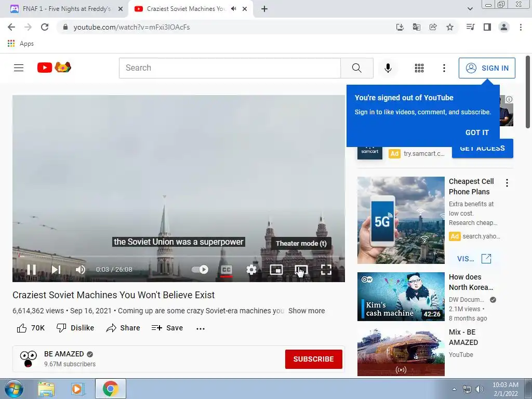Pause the video with the pause button
This screenshot has height=399, width=532.
[32, 270]
